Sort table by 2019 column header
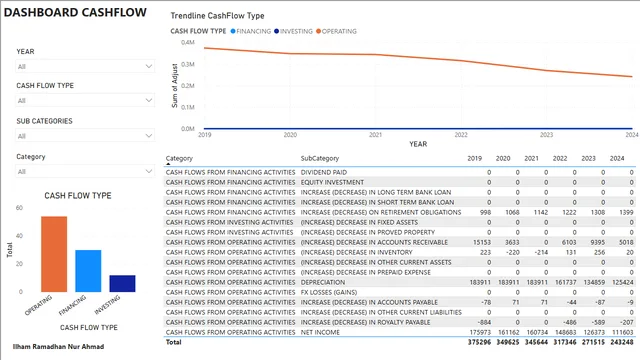 474,158
